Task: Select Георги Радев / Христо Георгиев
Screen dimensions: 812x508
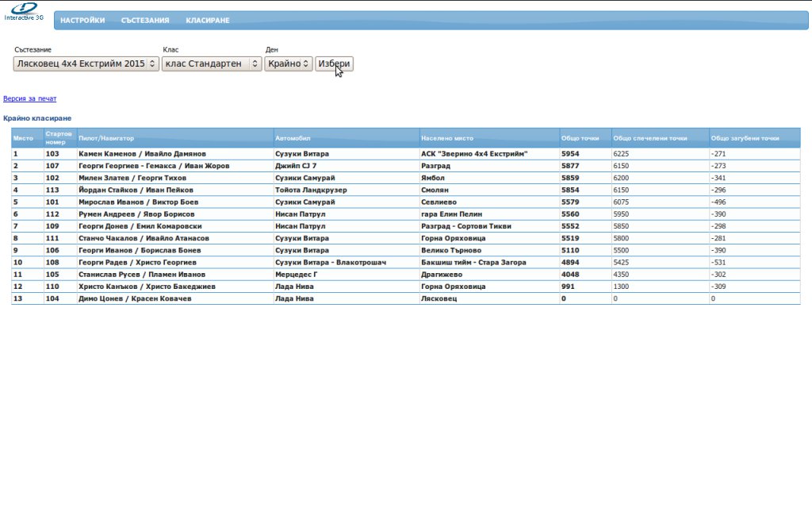Action: coord(137,262)
